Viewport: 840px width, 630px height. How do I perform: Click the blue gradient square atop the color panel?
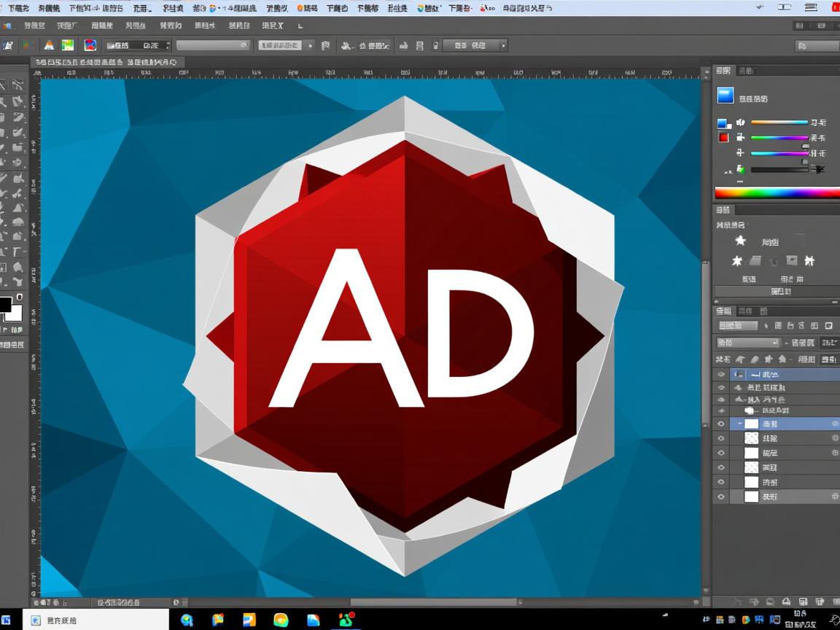725,96
